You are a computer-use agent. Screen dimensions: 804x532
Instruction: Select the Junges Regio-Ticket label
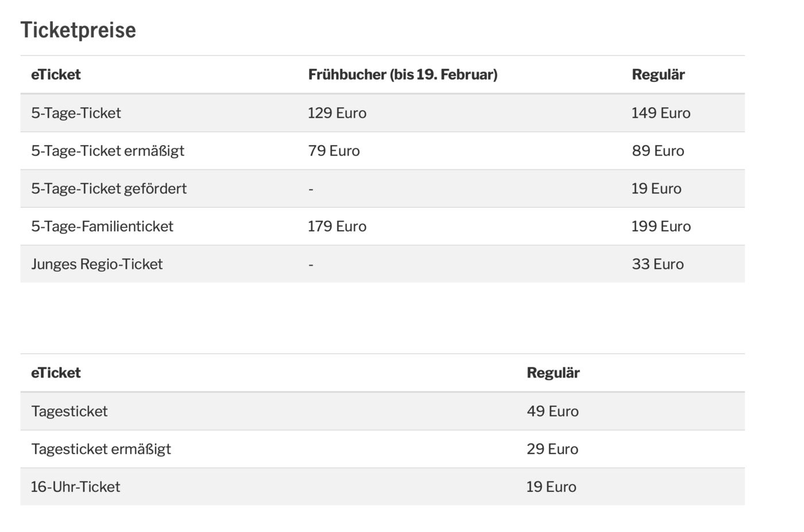pos(97,265)
